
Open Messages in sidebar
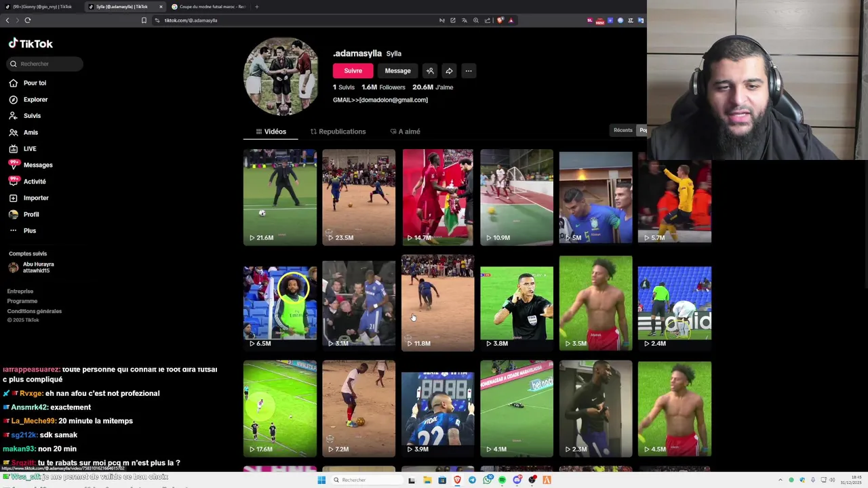click(31, 165)
